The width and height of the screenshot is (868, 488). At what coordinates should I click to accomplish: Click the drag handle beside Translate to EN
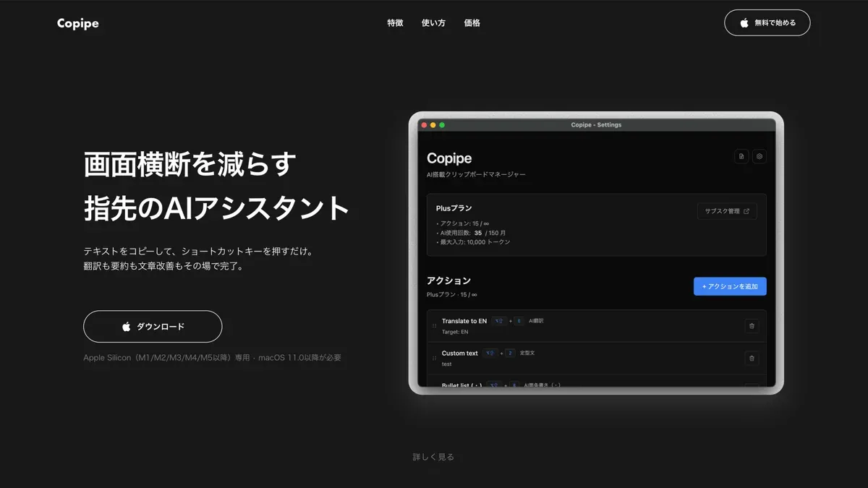click(x=434, y=325)
